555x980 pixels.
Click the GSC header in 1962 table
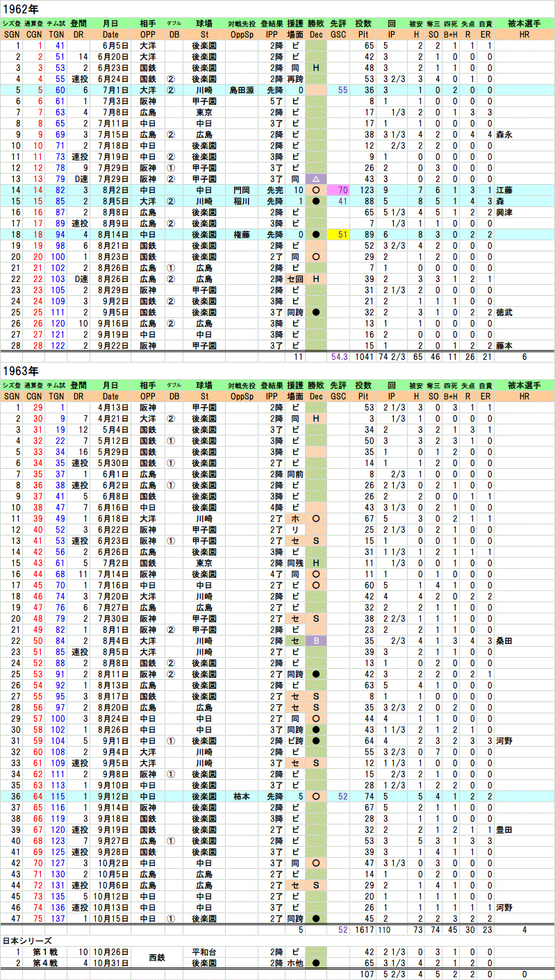coord(339,34)
